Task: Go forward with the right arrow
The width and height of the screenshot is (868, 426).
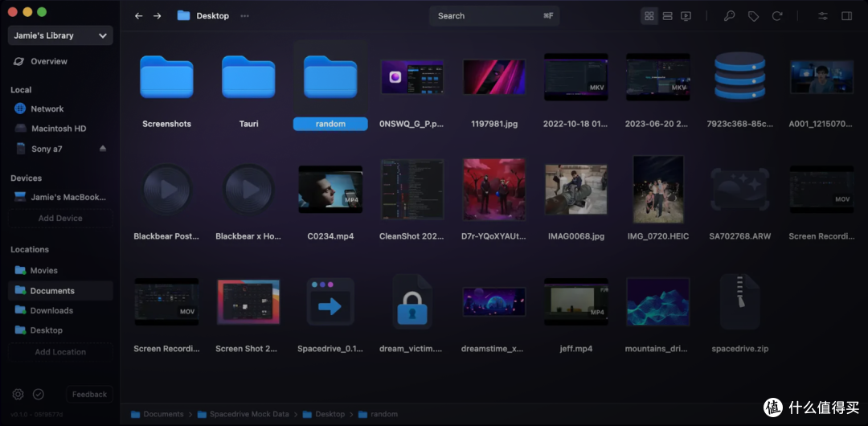Action: [158, 16]
